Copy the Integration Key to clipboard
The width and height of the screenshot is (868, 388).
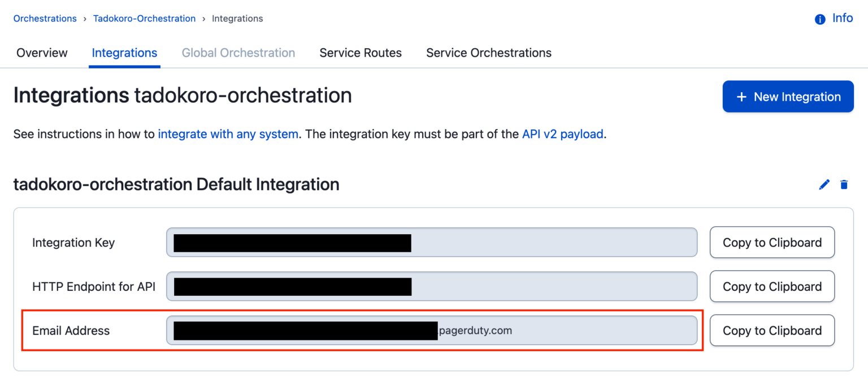(772, 242)
